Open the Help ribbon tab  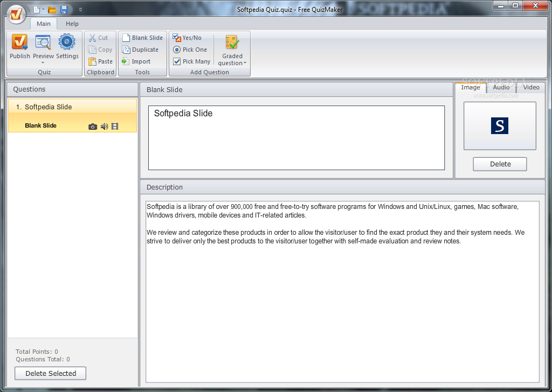[72, 24]
